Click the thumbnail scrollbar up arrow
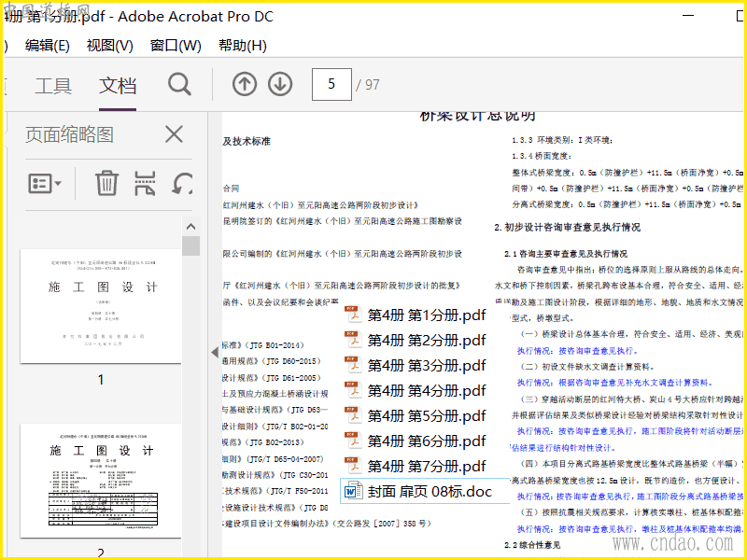 tap(190, 227)
